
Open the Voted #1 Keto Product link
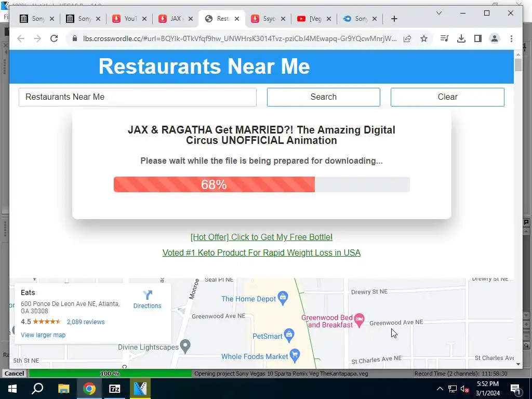point(262,253)
